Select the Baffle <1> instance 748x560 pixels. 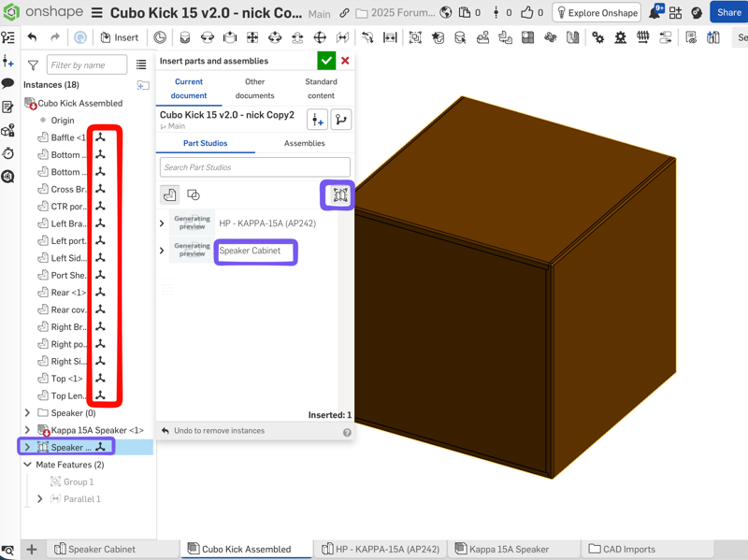[x=68, y=137]
